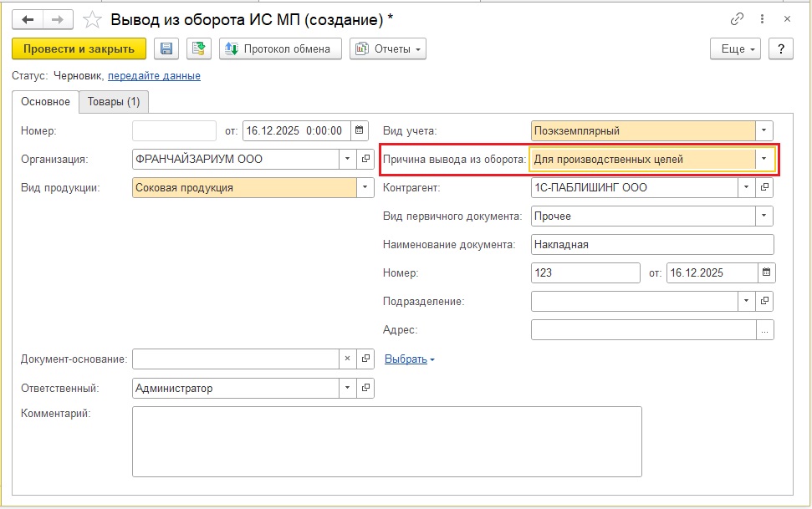Open calendar for primary document date
Image resolution: width=812 pixels, height=509 pixels.
point(765,272)
